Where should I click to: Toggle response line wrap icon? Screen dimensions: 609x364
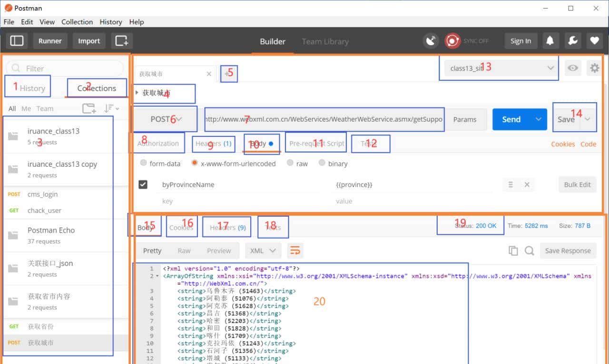click(295, 250)
